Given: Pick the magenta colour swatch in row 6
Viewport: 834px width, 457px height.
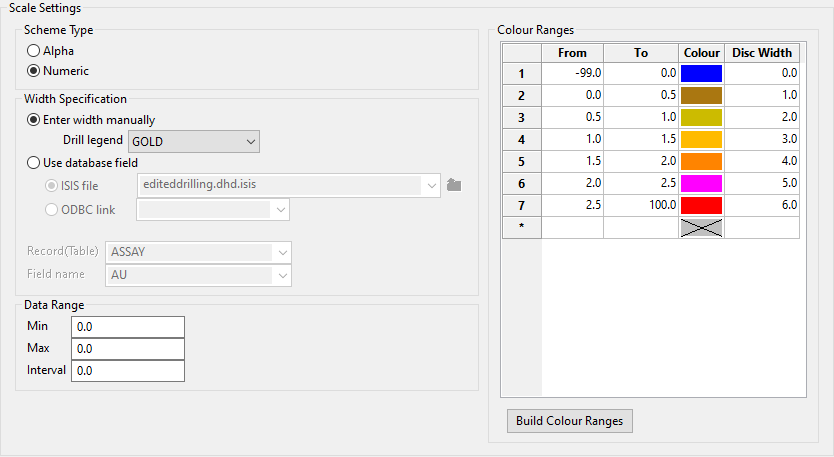Looking at the screenshot, I should (x=701, y=183).
